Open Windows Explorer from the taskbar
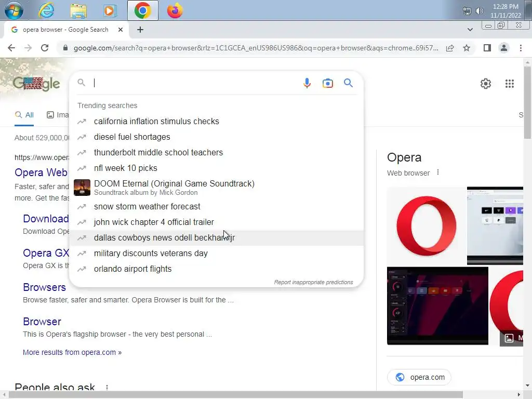The height and width of the screenshot is (399, 532). (78, 11)
